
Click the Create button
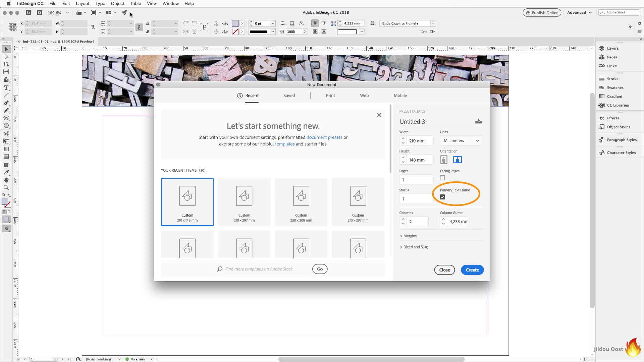pyautogui.click(x=472, y=270)
